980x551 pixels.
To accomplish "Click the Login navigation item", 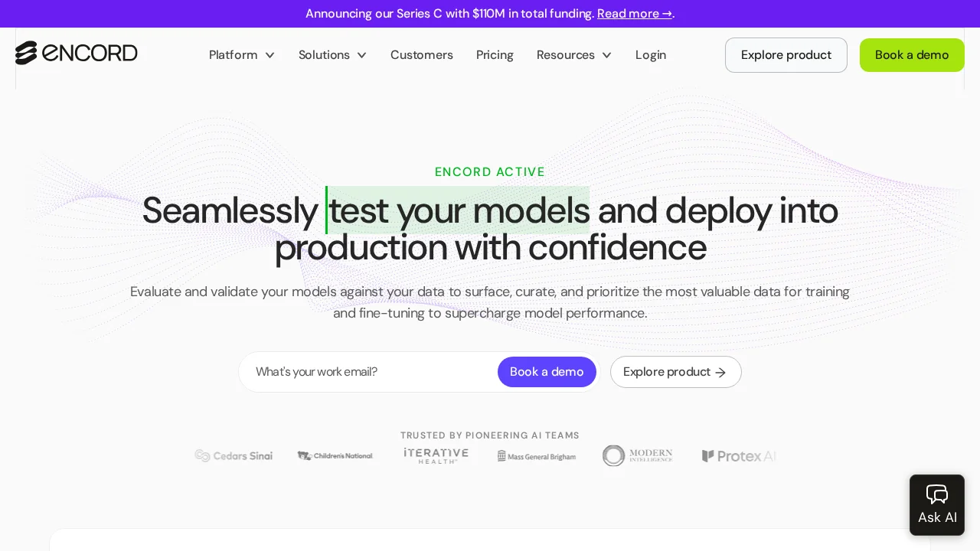I will [x=650, y=55].
